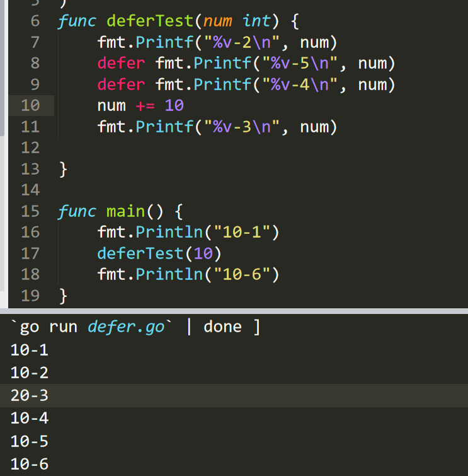The image size is (468, 476).
Task: Click output line 10-2 in the console
Action: click(x=30, y=373)
